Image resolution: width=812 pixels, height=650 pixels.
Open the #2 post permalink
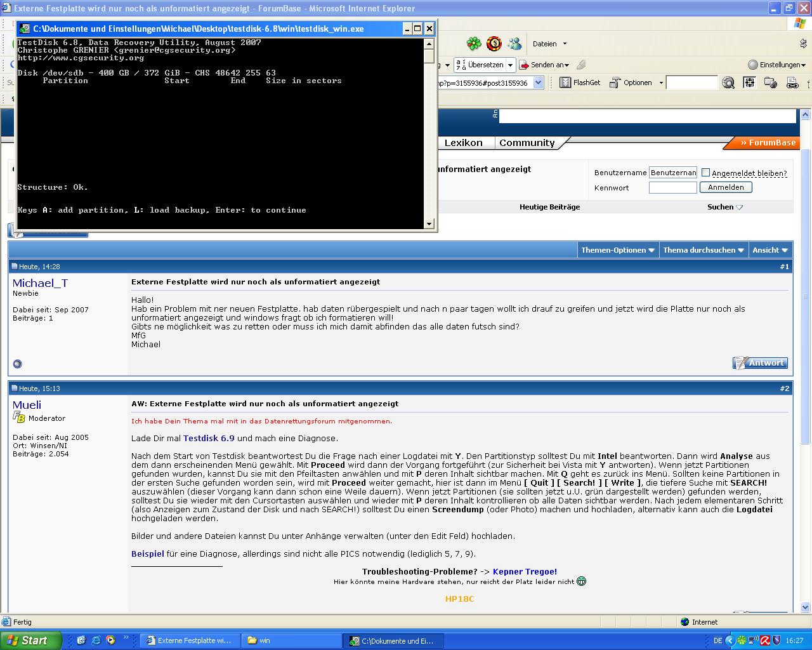[x=785, y=388]
